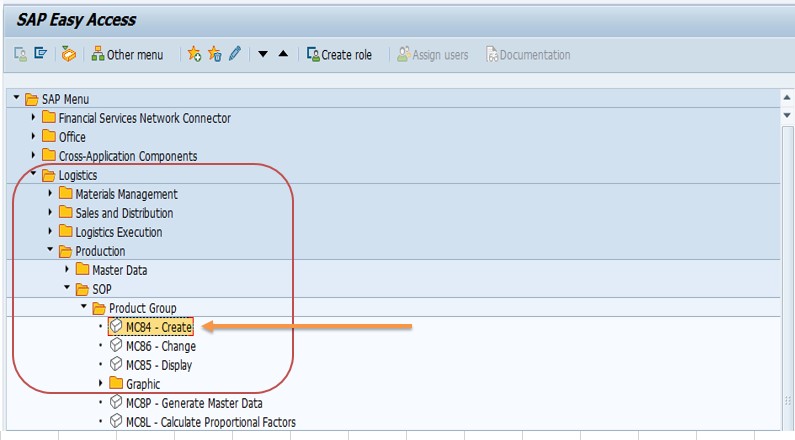Screen dimensions: 795x440
Task: Select MC8P - Generate Master Data
Action: point(194,403)
